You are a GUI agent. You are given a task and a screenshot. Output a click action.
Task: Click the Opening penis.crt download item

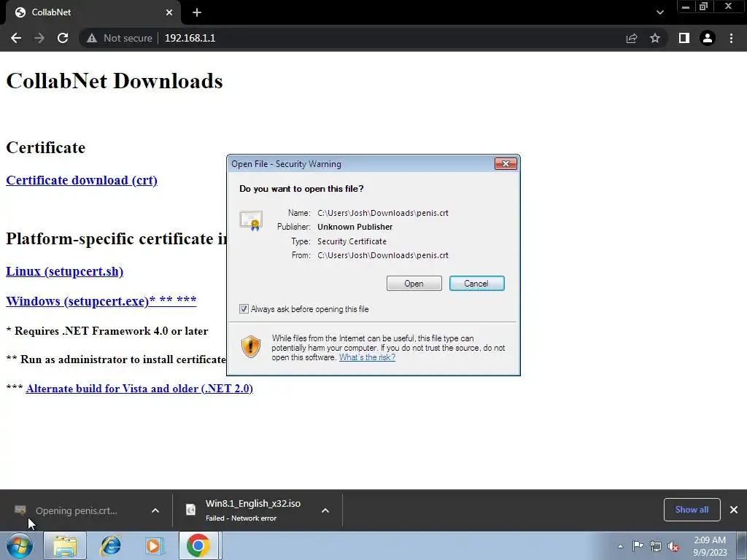76,510
